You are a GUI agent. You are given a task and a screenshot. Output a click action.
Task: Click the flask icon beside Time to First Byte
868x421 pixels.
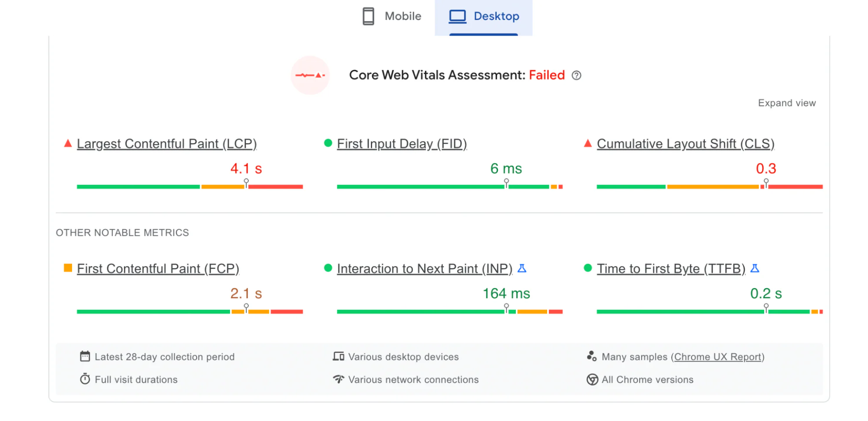[755, 268]
